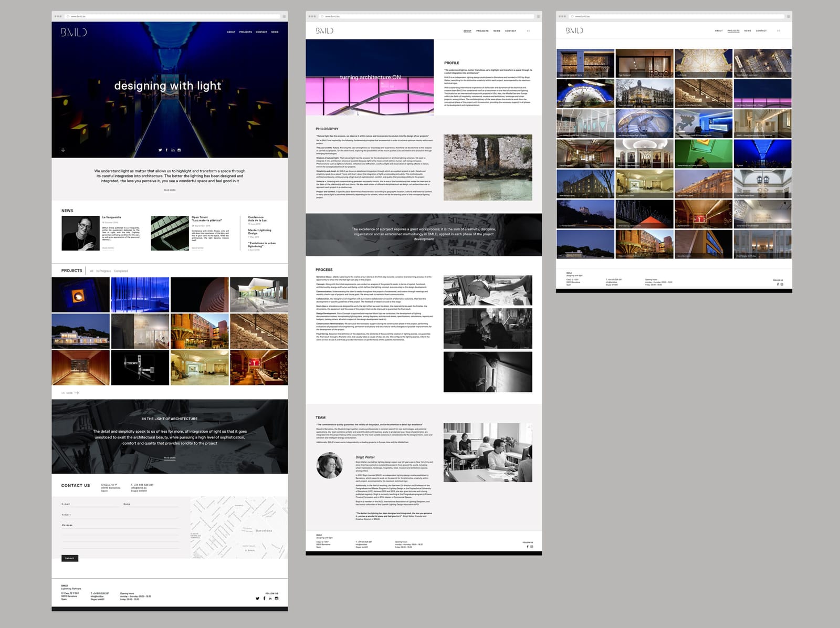Click the BMLD logo in the About page header
Viewport: 840px width, 628px height.
(324, 30)
